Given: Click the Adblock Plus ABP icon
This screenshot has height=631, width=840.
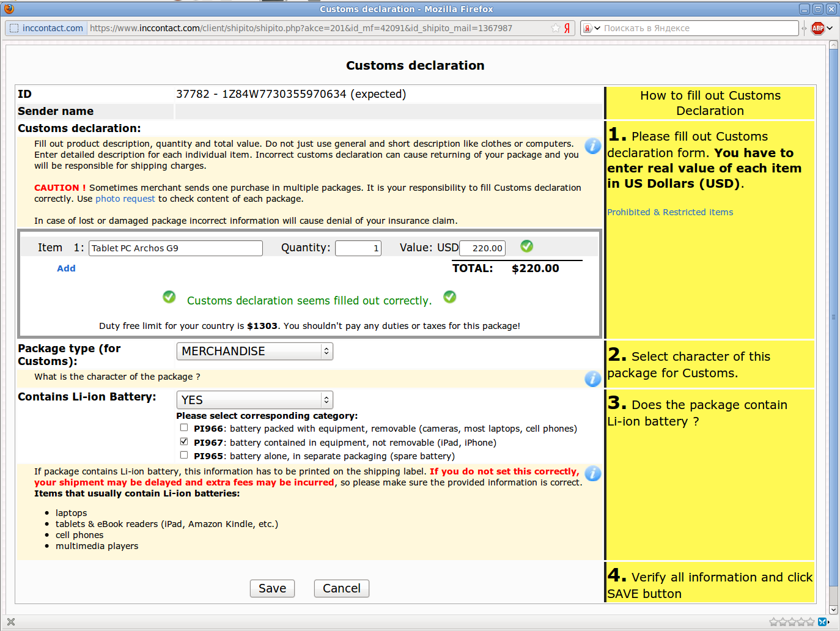Looking at the screenshot, I should coord(817,28).
